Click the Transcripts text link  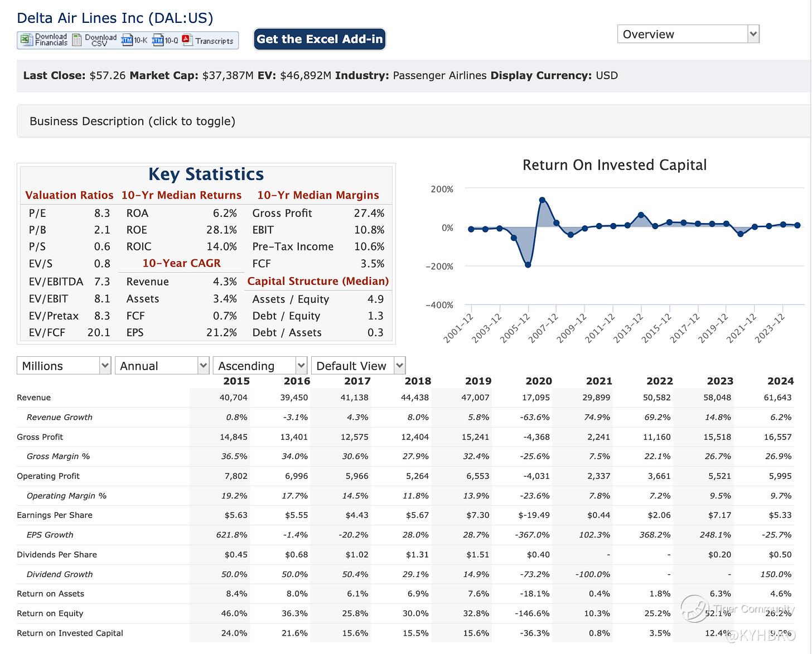(214, 41)
